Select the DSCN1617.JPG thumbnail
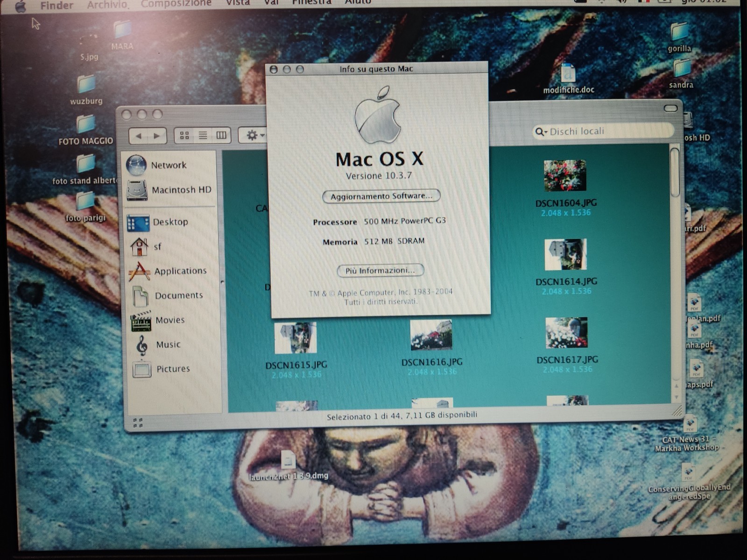747x560 pixels. tap(566, 333)
